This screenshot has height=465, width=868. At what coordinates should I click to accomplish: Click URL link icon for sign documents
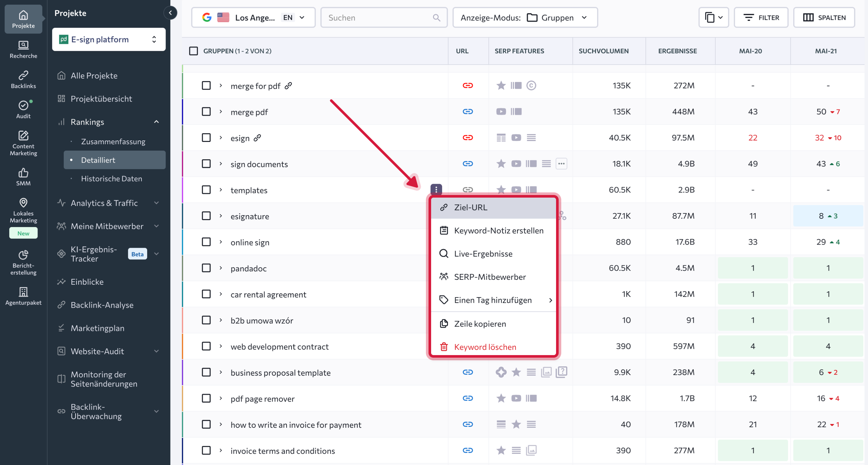[x=468, y=164]
